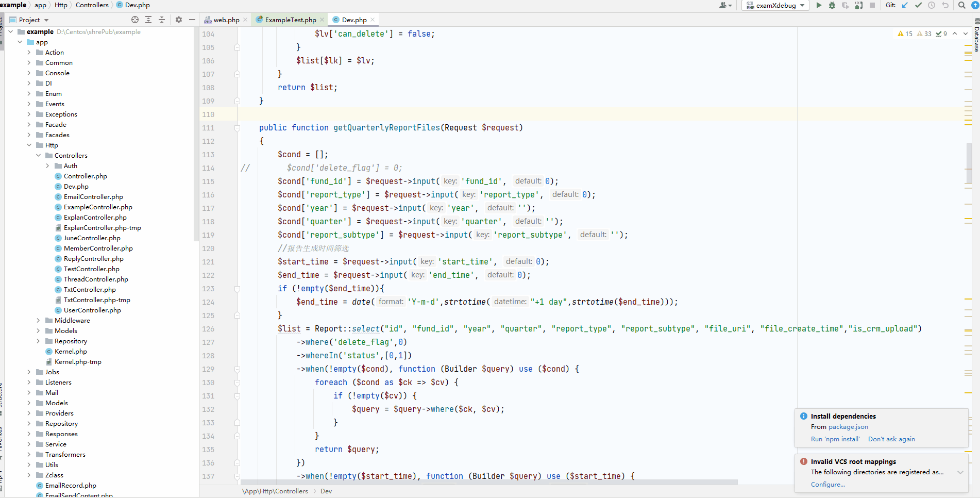This screenshot has width=980, height=498.
Task: Fold the if block at line 123
Action: point(238,289)
